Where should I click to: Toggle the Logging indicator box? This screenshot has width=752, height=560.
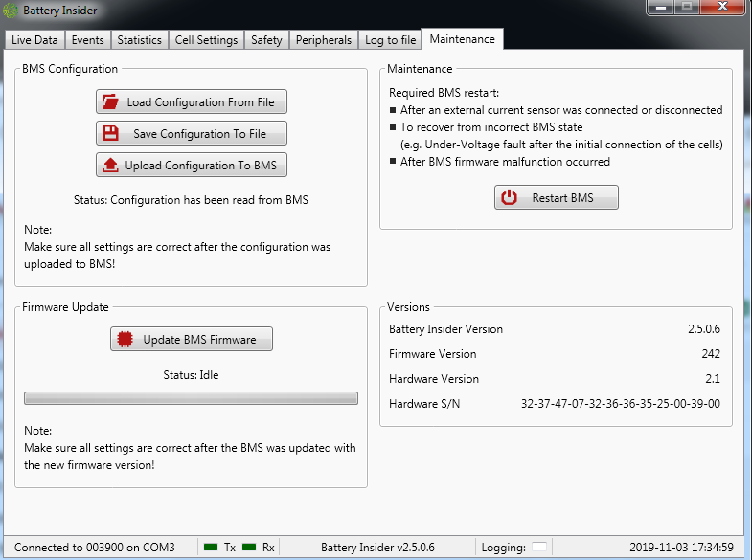tap(539, 548)
